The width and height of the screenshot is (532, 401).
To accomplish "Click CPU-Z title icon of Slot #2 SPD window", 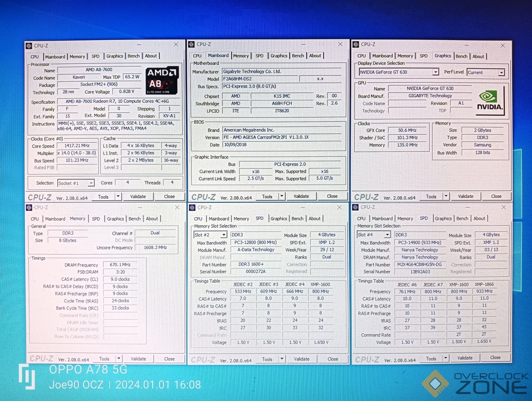I will [x=192, y=208].
